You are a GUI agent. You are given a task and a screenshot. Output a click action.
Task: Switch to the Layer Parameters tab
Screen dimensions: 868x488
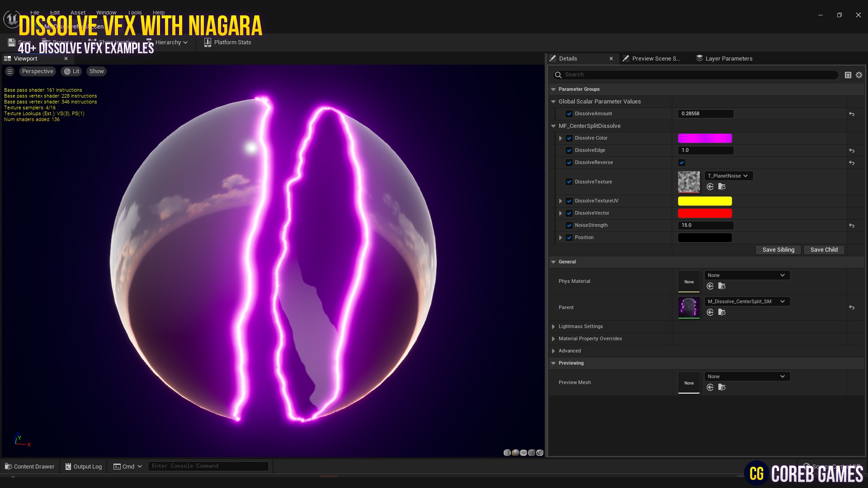tap(724, 59)
